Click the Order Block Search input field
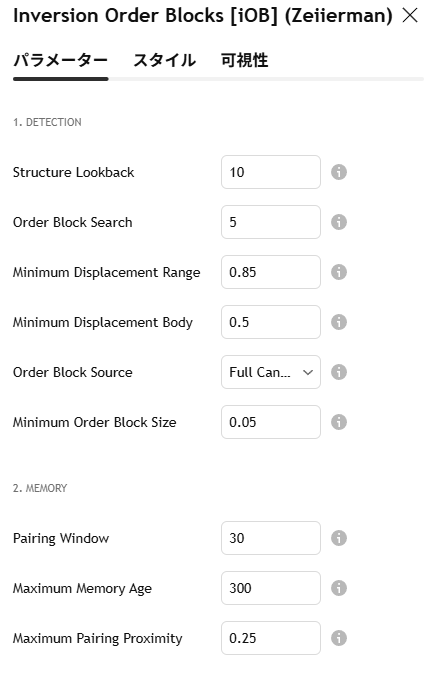432x693 pixels. 271,222
